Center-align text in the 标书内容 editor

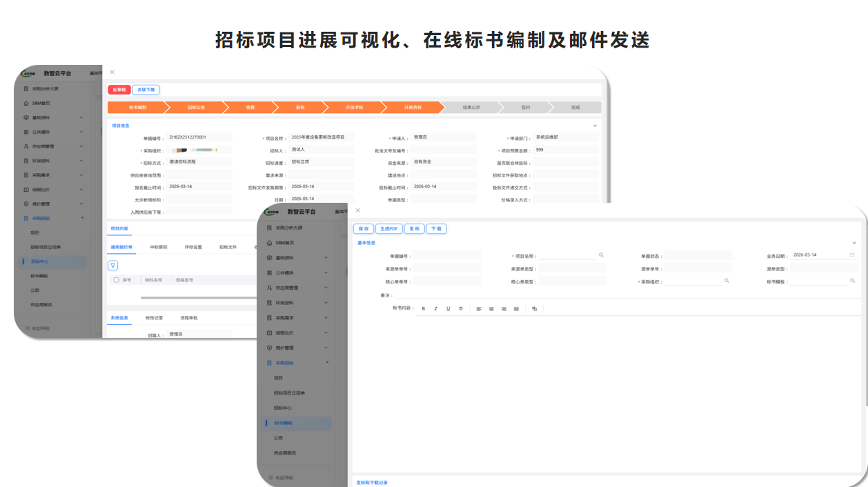pos(491,309)
